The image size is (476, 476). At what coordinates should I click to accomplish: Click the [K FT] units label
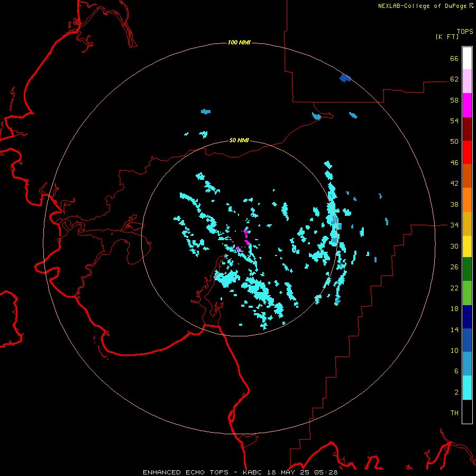tap(447, 36)
